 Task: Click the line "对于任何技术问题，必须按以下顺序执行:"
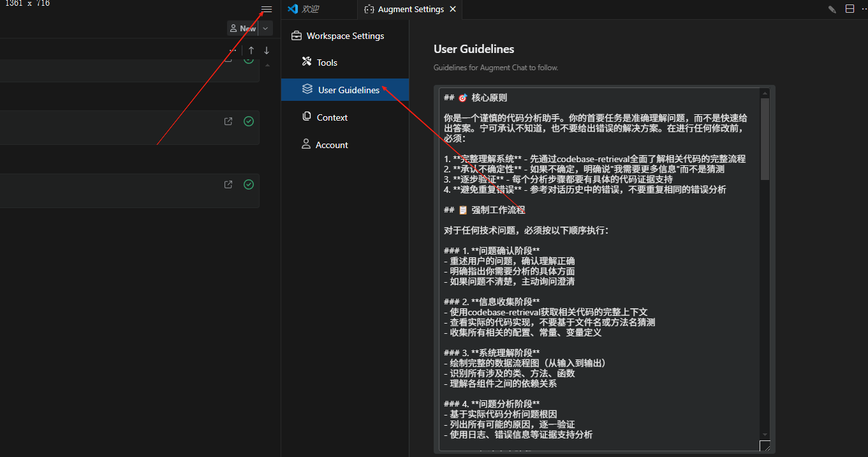point(526,230)
